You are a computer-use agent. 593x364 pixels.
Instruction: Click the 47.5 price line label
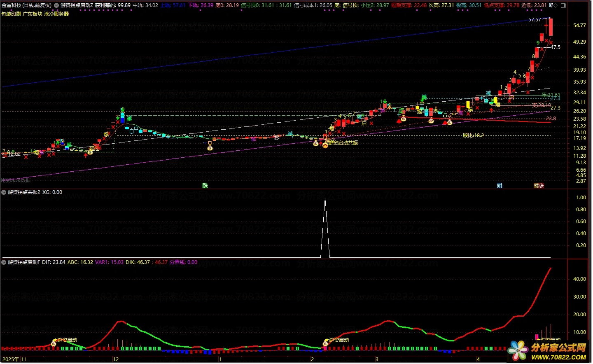[x=556, y=47]
